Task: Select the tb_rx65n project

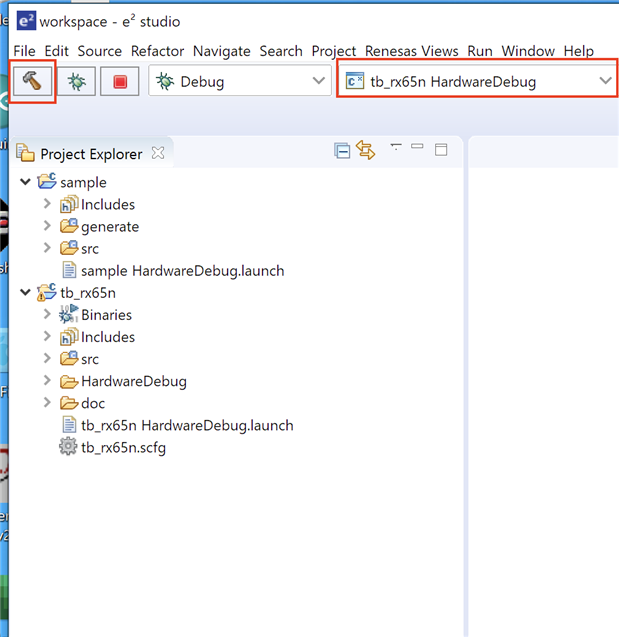Action: coord(88,293)
